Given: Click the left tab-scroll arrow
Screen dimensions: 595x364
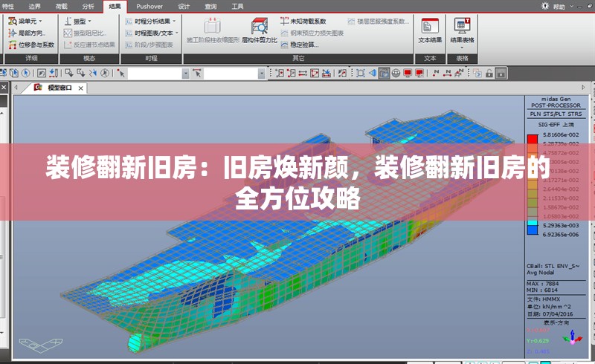Looking at the screenshot, I should pos(16,88).
